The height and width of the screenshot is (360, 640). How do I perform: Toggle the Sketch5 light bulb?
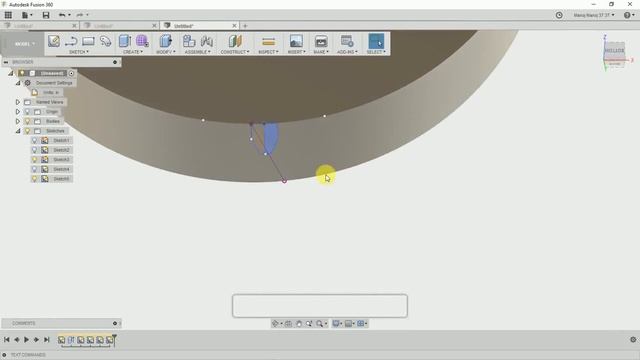point(35,179)
